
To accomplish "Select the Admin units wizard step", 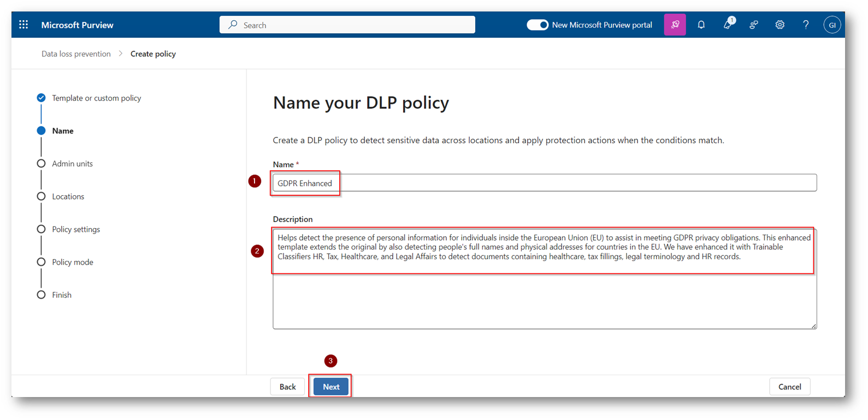I will click(72, 164).
